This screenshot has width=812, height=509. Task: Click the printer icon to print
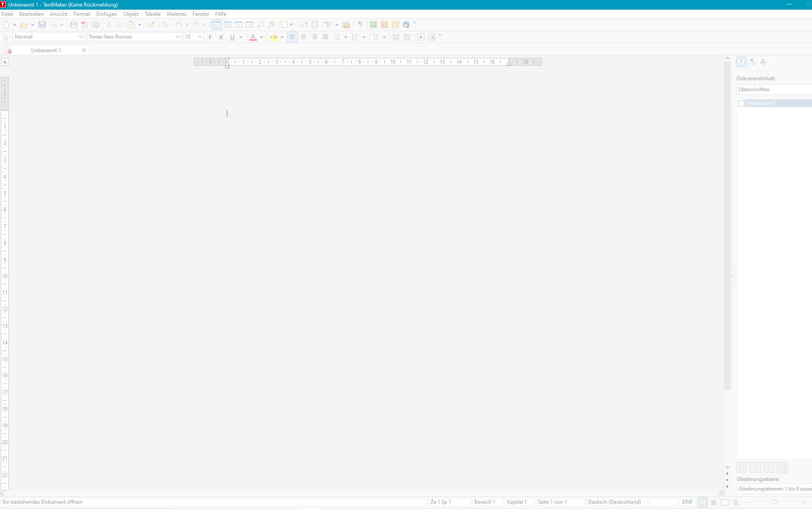(x=74, y=25)
